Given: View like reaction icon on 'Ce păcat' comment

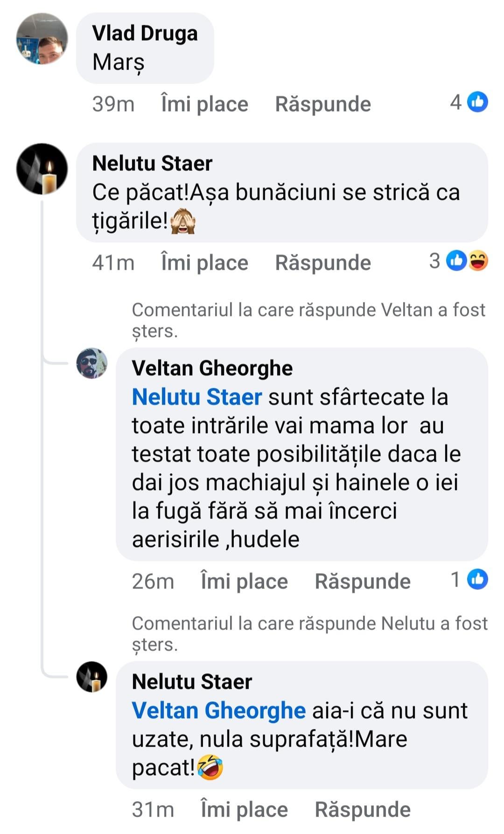Looking at the screenshot, I should (x=456, y=261).
